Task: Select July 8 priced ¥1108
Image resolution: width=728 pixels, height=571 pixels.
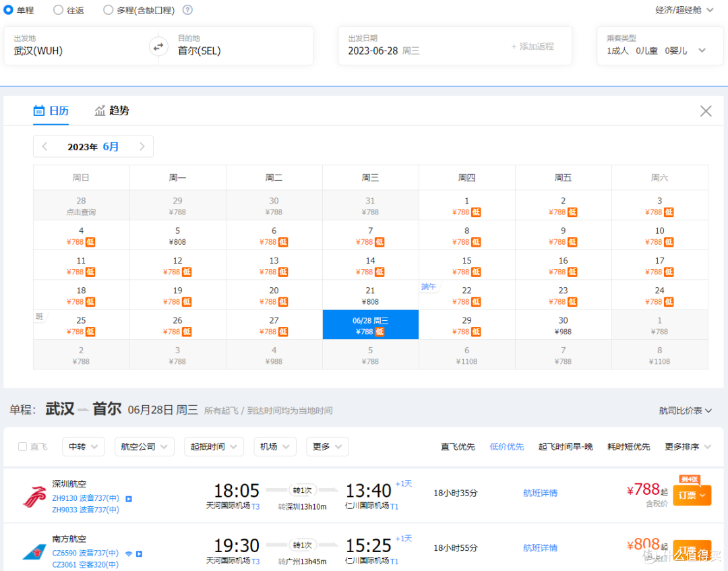Action: 660,355
